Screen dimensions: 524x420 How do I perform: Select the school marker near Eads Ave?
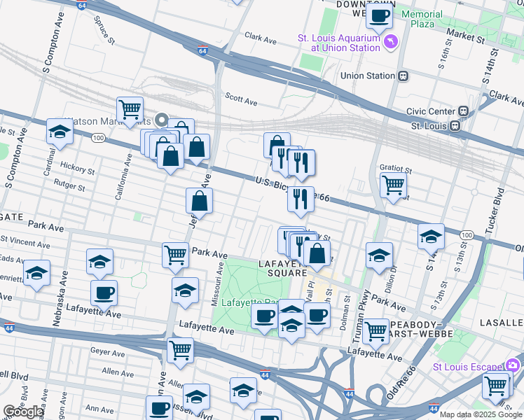coord(36,272)
